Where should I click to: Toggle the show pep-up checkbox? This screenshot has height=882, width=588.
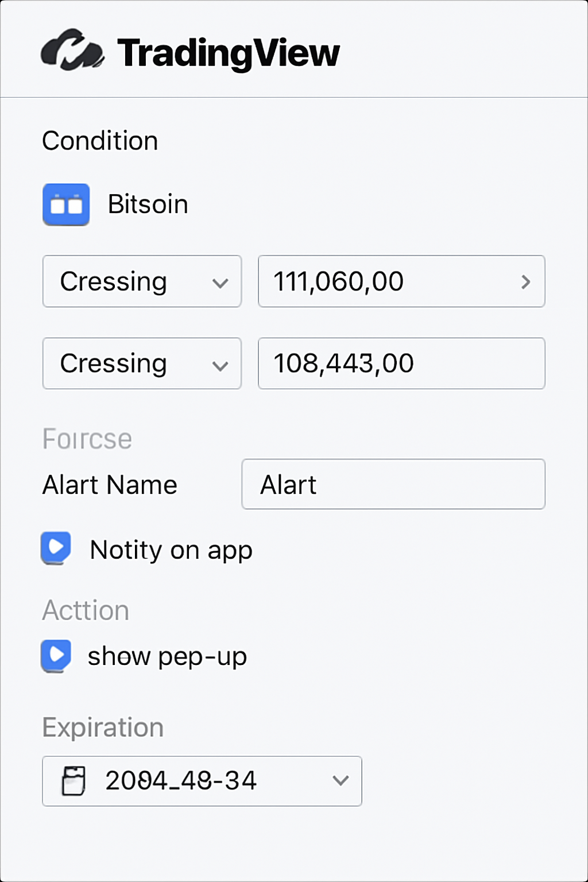pos(56,655)
